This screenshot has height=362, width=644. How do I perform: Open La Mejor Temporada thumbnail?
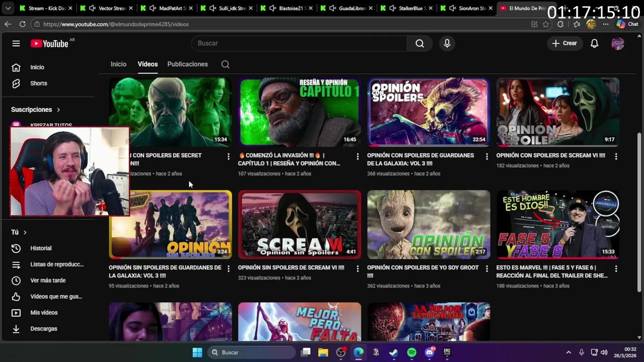click(x=429, y=322)
